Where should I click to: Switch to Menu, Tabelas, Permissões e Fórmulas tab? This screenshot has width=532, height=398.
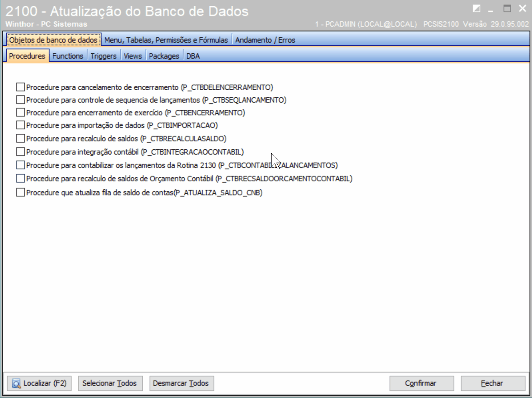(166, 40)
